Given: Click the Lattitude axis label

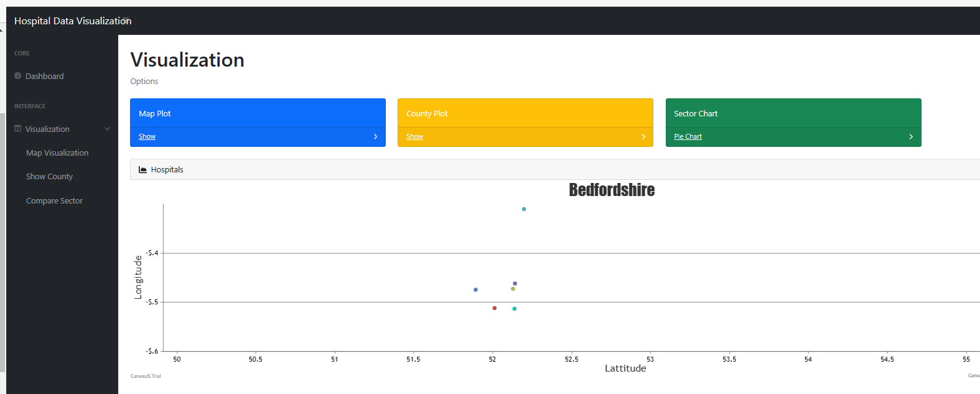Looking at the screenshot, I should pos(625,368).
